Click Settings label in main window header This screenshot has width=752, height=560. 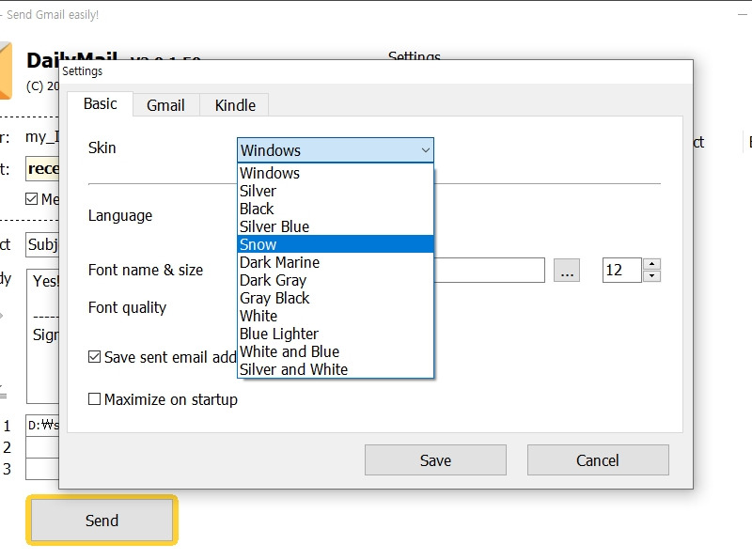click(415, 55)
